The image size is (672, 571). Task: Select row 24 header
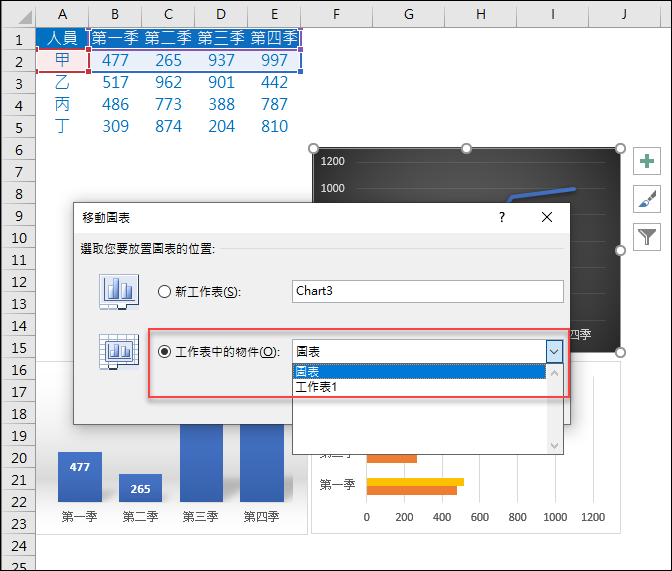pyautogui.click(x=18, y=546)
